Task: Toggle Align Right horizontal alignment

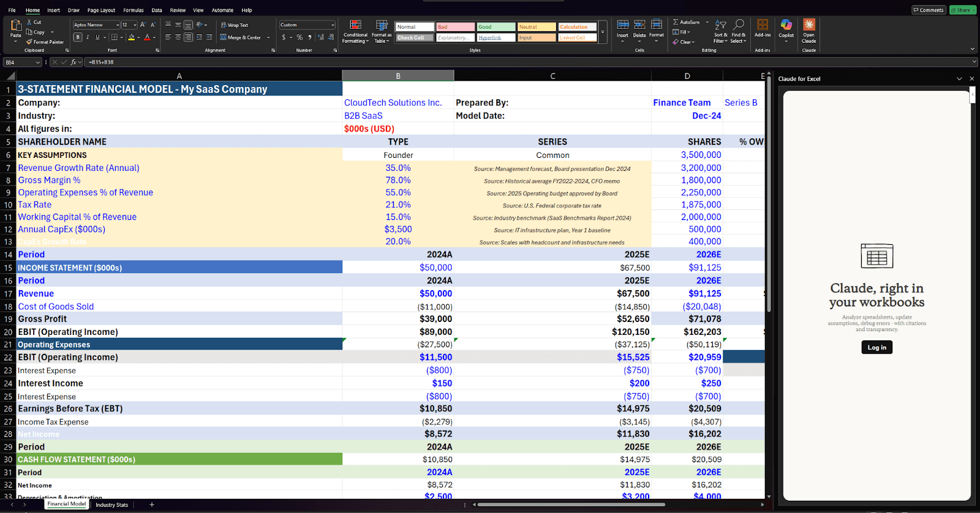Action: pos(188,37)
